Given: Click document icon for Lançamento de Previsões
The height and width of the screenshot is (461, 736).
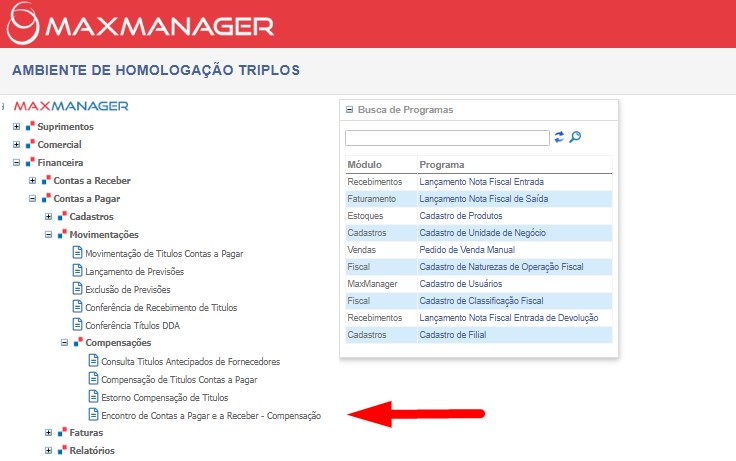Looking at the screenshot, I should coord(77,270).
